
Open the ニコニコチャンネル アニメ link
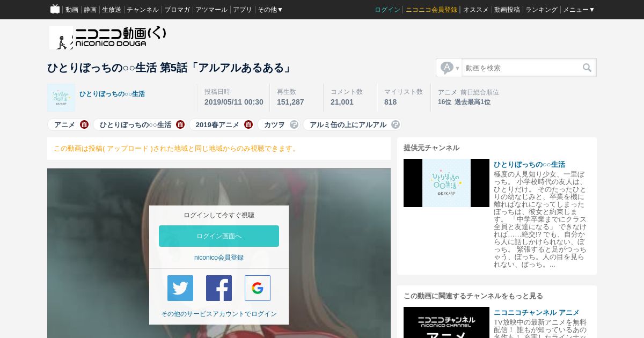coord(537,312)
